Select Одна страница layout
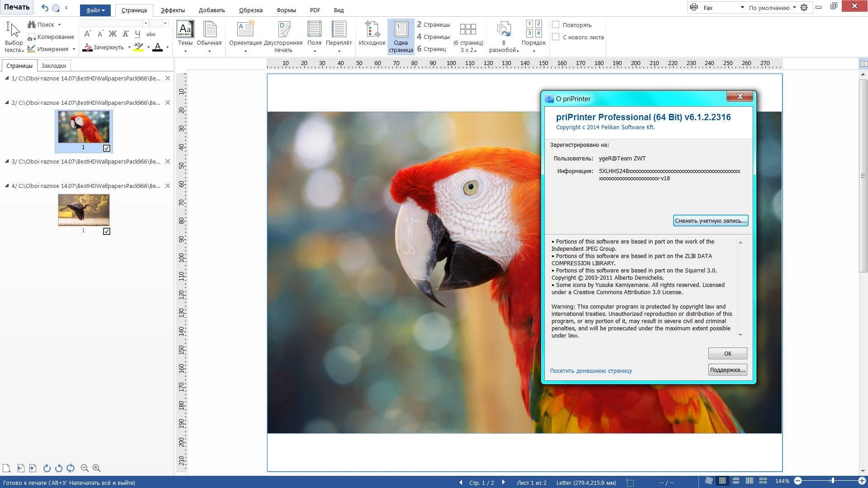The image size is (868, 488). click(401, 37)
